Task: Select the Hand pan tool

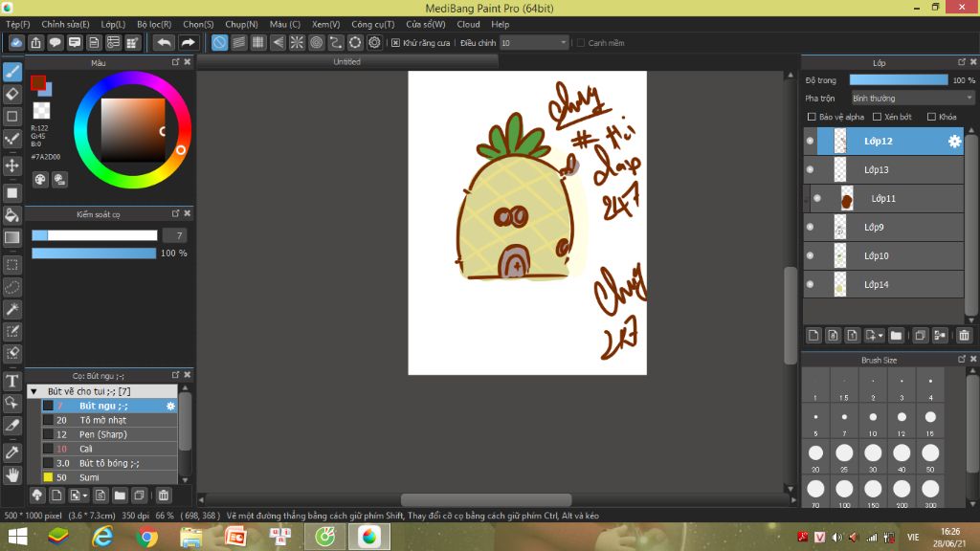Action: click(x=11, y=474)
